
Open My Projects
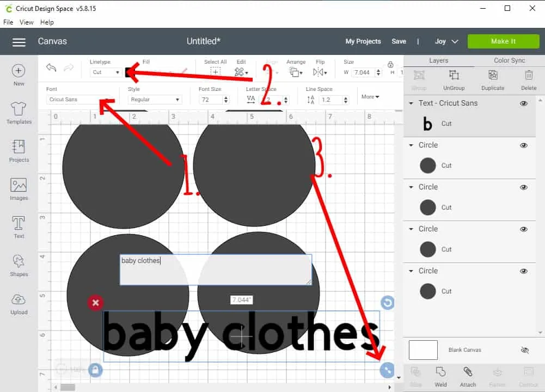pyautogui.click(x=363, y=41)
